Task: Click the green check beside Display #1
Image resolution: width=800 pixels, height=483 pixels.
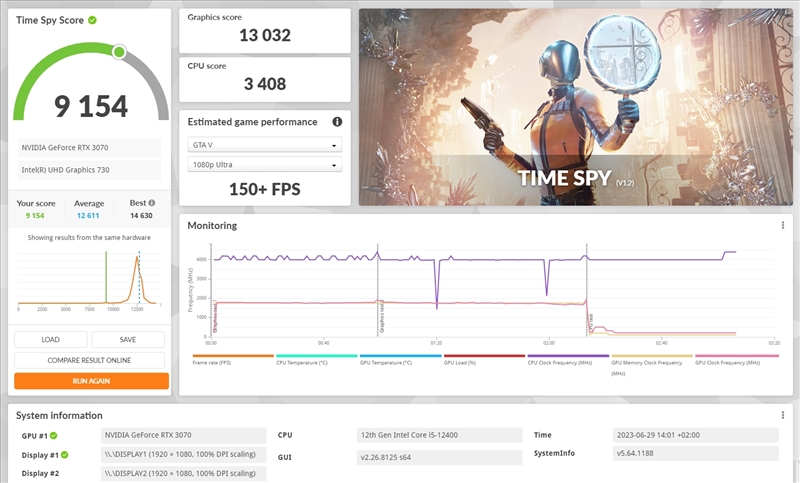Action: click(64, 455)
